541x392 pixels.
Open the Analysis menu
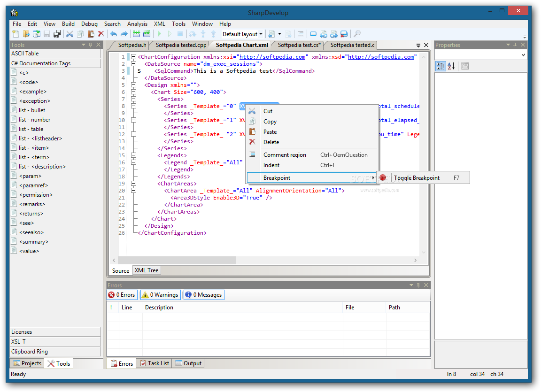(x=137, y=24)
